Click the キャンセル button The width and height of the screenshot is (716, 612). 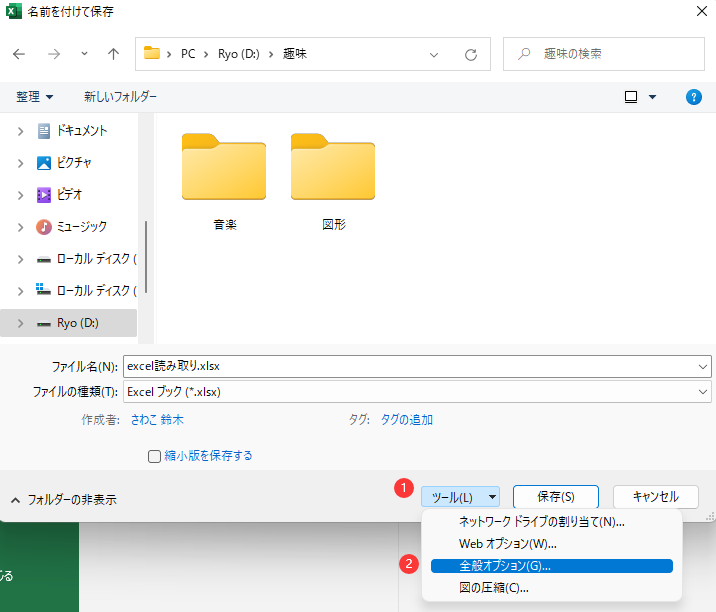[656, 497]
